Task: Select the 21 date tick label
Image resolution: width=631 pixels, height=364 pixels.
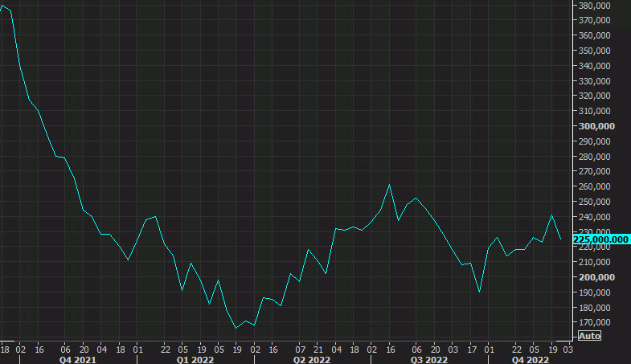Action: (318, 350)
